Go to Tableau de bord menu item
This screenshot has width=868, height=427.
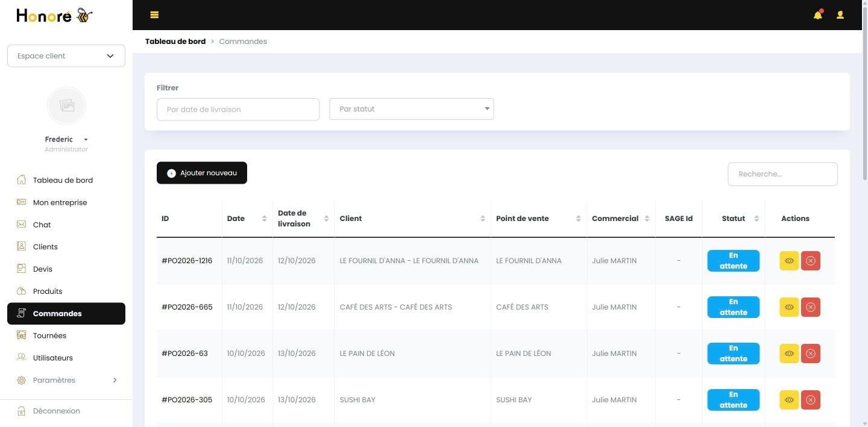66,180
